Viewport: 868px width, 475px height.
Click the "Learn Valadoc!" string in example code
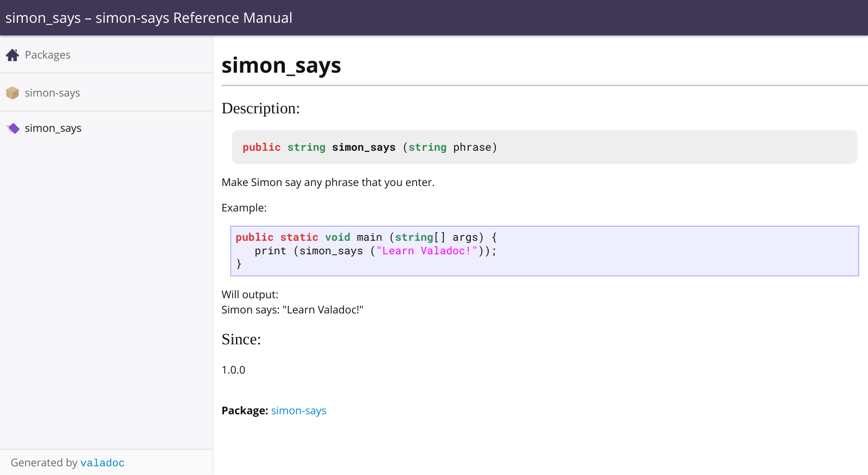click(x=427, y=251)
